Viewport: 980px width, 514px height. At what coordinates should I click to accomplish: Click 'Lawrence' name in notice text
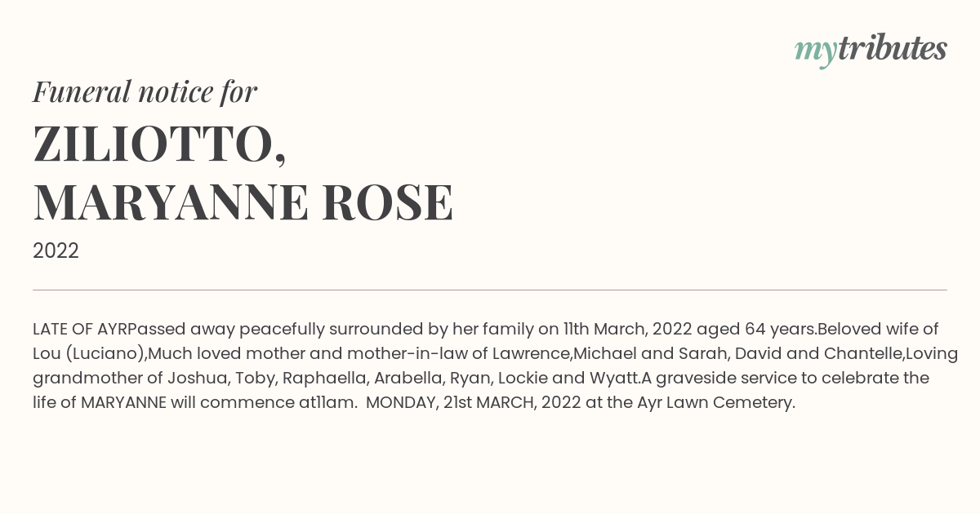531,354
